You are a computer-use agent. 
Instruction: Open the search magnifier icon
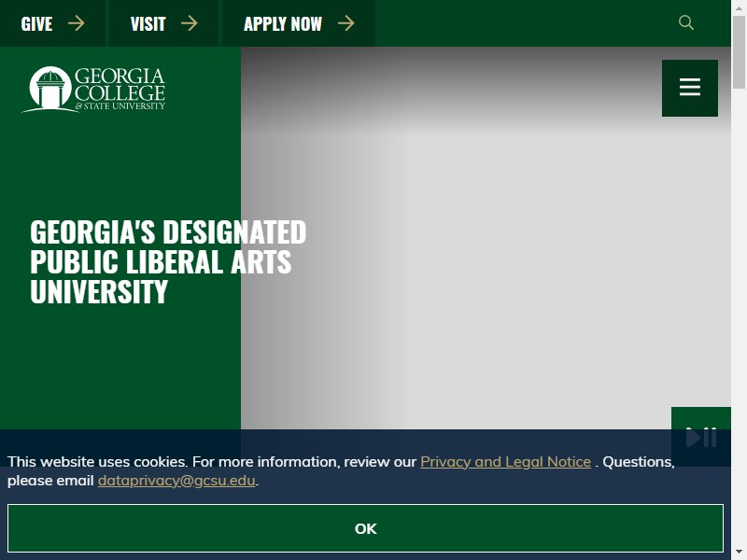685,22
